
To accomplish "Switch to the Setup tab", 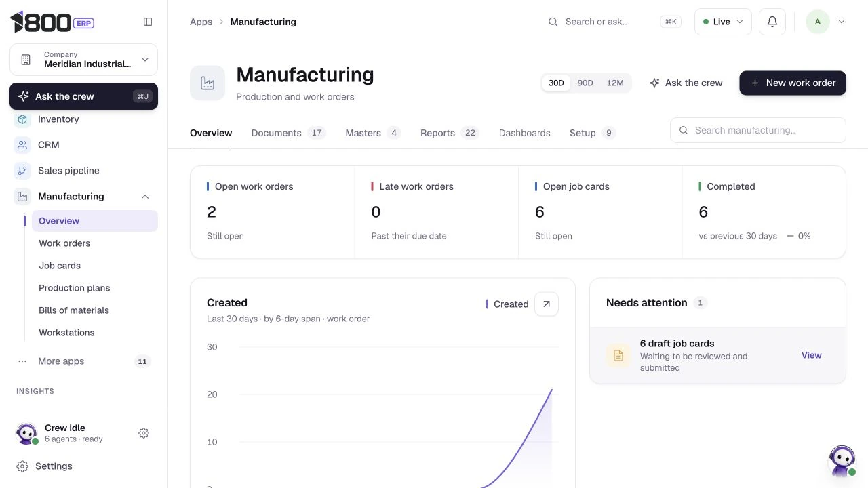I will 593,133.
